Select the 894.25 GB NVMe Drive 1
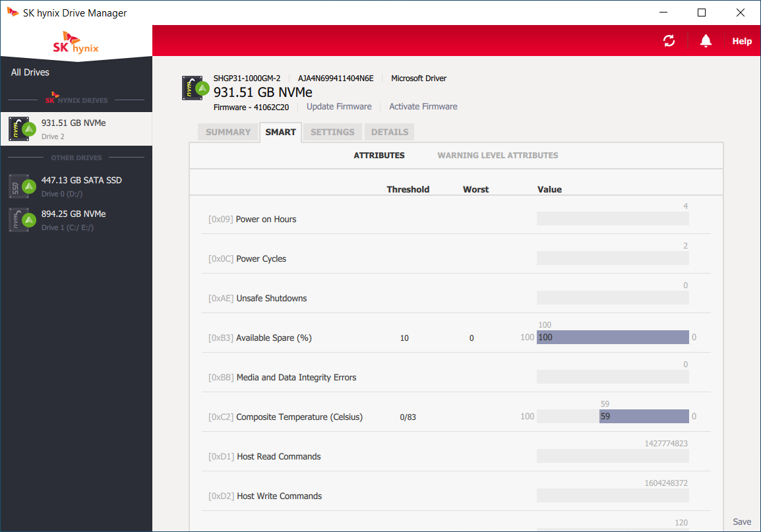Image resolution: width=761 pixels, height=532 pixels. 76,220
